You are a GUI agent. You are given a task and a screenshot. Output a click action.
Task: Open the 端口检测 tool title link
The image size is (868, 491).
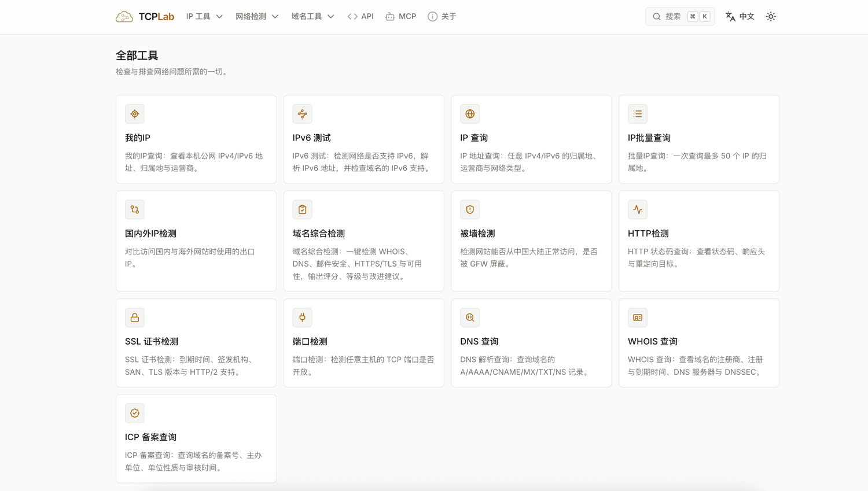(x=310, y=341)
